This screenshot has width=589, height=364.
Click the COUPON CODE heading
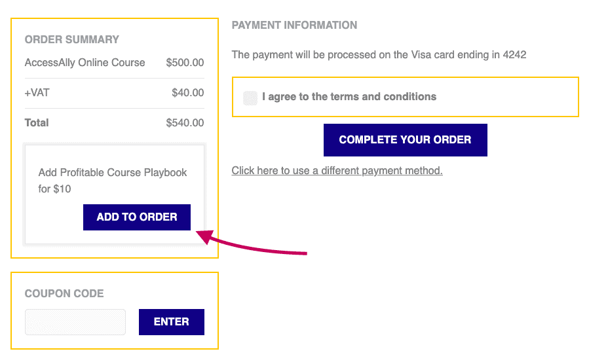tap(64, 293)
